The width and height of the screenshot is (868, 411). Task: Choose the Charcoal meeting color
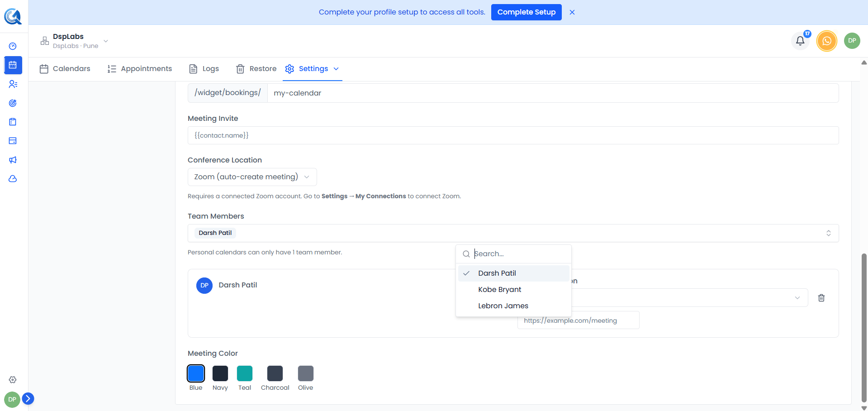click(x=275, y=373)
